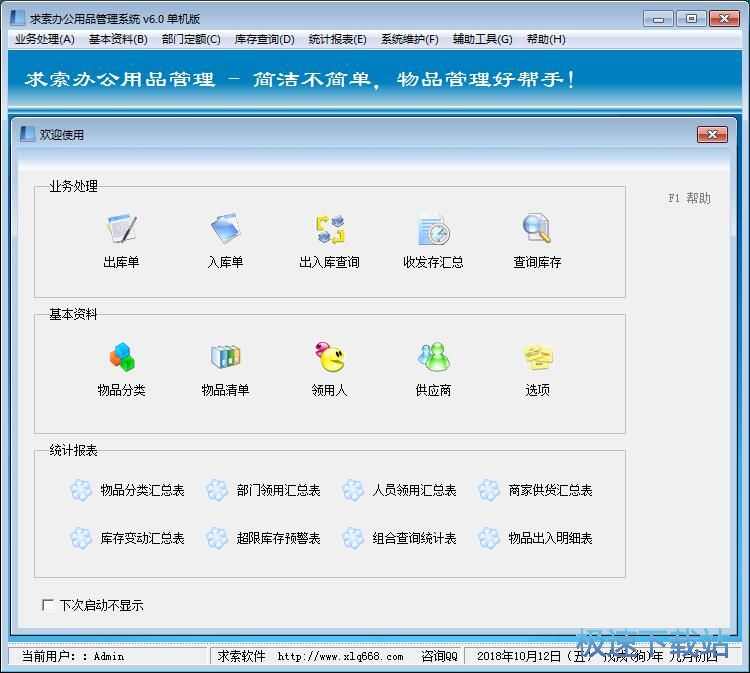
Task: Click the 查询库存 inventory search icon
Action: (537, 231)
